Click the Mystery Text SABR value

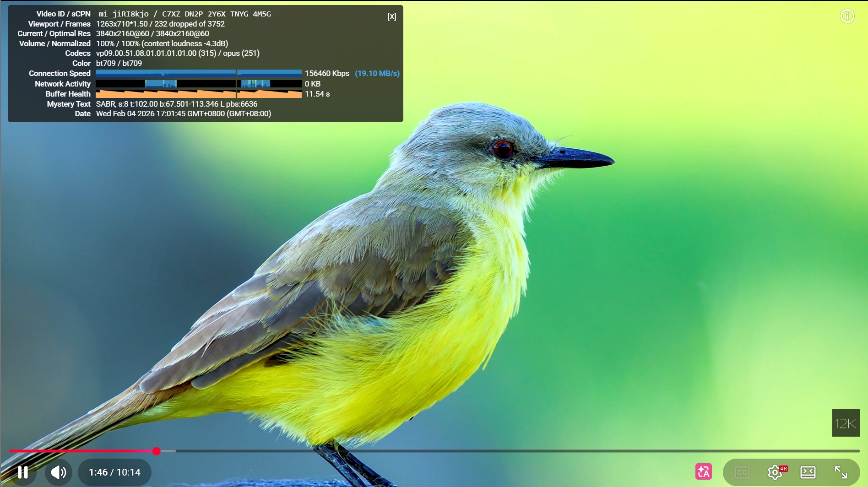[177, 104]
